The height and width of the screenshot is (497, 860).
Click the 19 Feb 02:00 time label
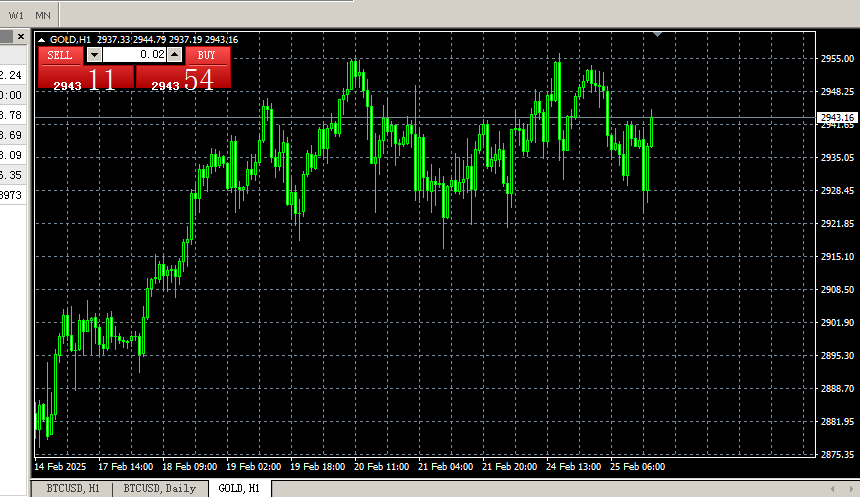click(253, 467)
